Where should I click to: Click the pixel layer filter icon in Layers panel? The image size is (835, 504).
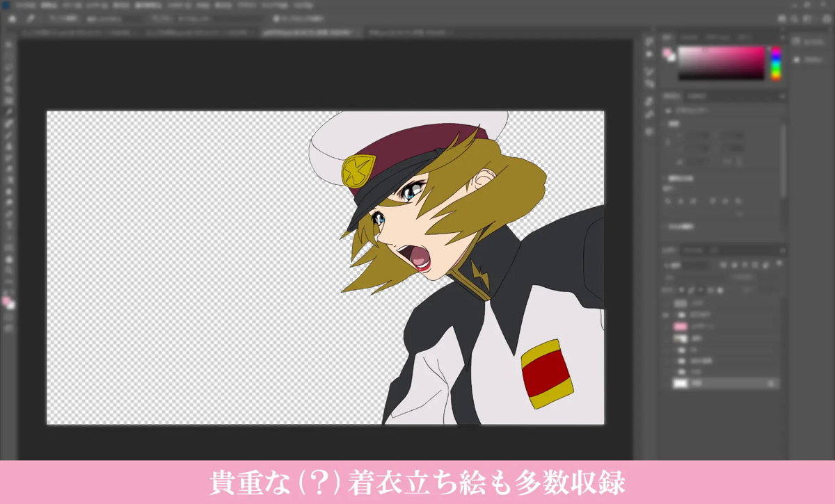click(x=724, y=264)
